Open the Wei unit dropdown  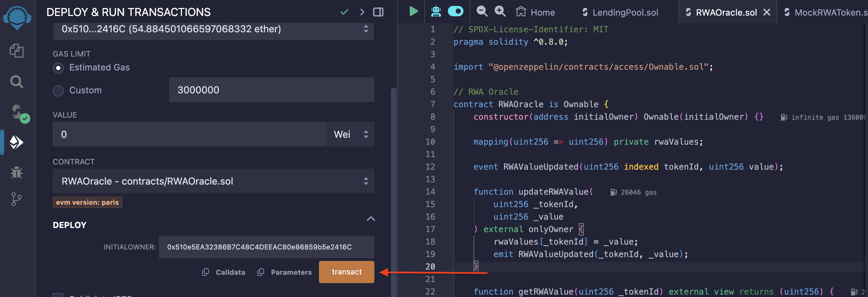pos(350,134)
